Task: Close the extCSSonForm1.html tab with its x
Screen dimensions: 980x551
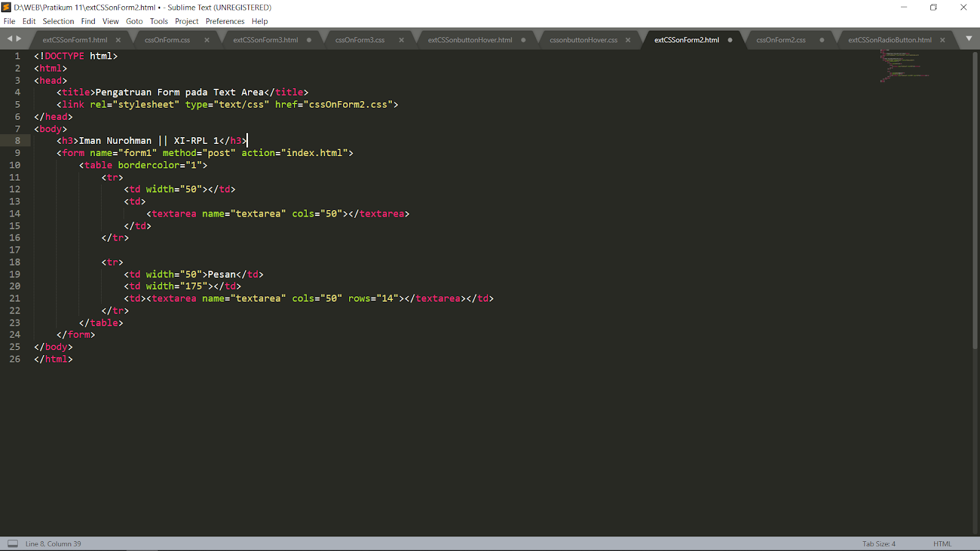Action: point(118,39)
